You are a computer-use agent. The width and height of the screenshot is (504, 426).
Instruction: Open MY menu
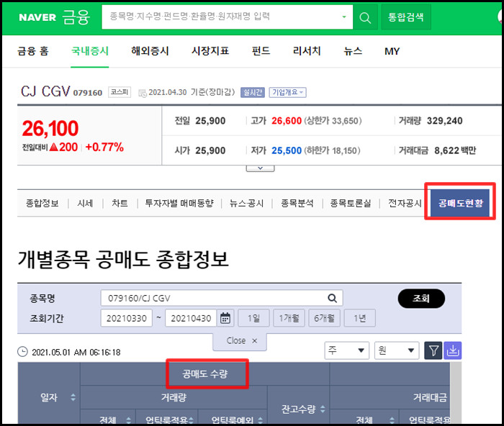(392, 51)
